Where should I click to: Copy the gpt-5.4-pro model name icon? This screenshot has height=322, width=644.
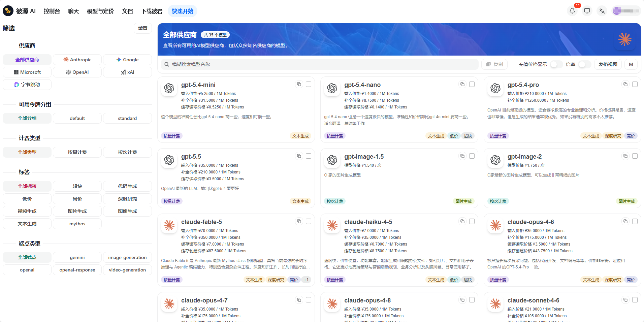tap(625, 84)
